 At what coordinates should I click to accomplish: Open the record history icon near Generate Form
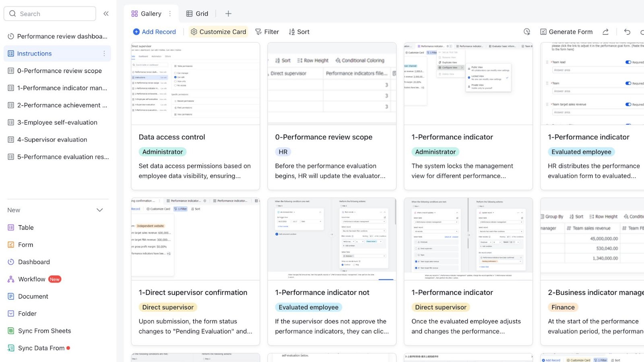pos(527,31)
